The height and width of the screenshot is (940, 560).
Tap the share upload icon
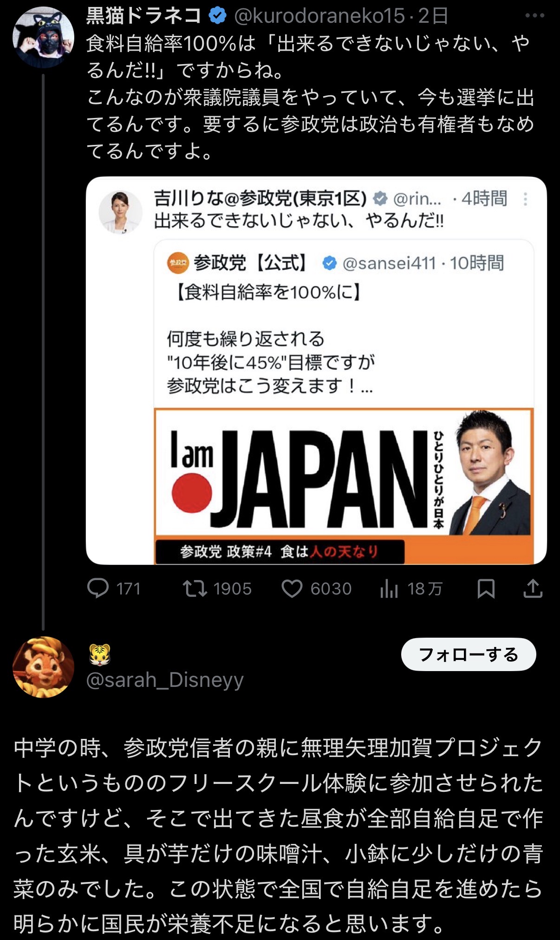click(533, 588)
